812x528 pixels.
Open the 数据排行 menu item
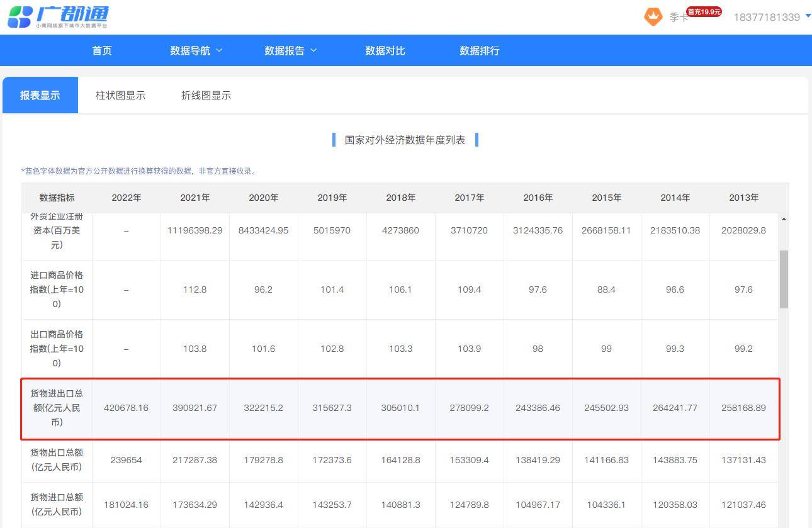[x=479, y=50]
